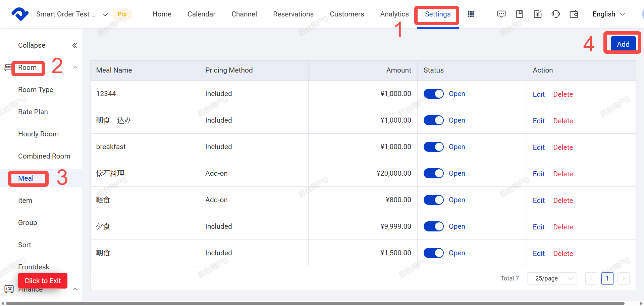Select Room Type in the sidebar
Image resolution: width=644 pixels, height=306 pixels.
point(36,90)
